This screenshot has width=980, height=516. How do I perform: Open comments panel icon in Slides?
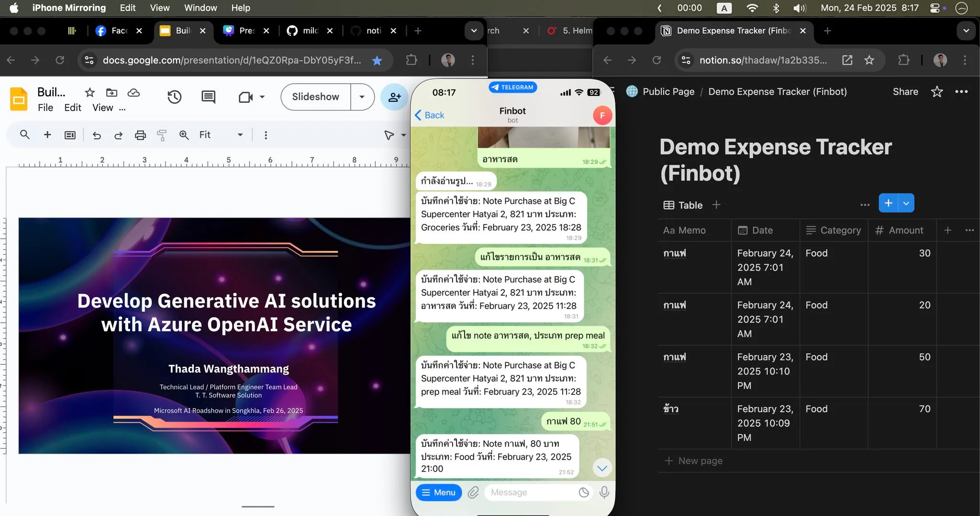coord(208,97)
